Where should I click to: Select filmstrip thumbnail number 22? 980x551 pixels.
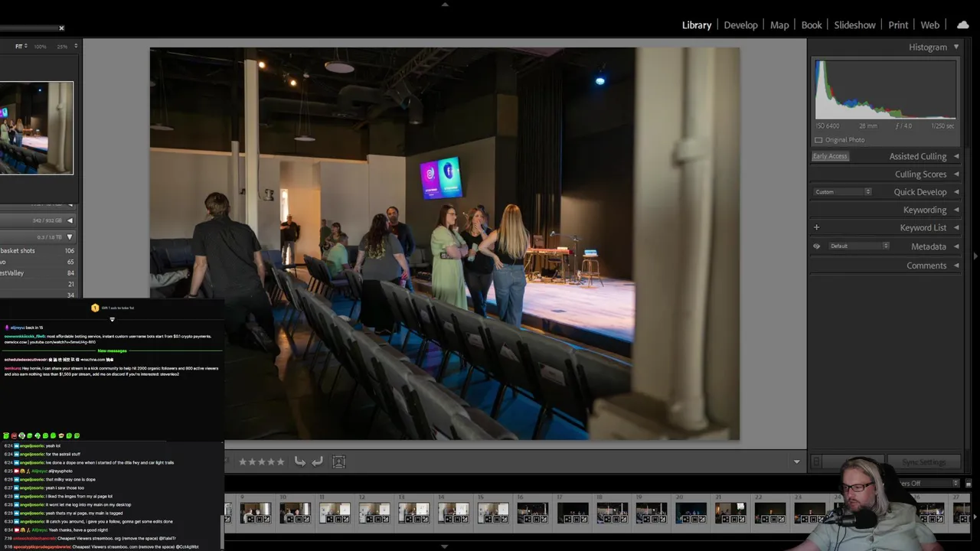[x=769, y=513]
